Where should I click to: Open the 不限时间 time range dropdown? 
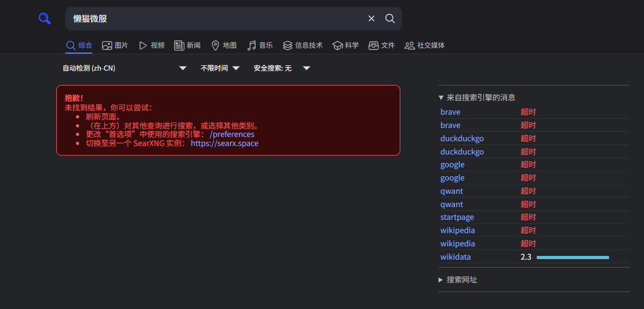coord(220,68)
